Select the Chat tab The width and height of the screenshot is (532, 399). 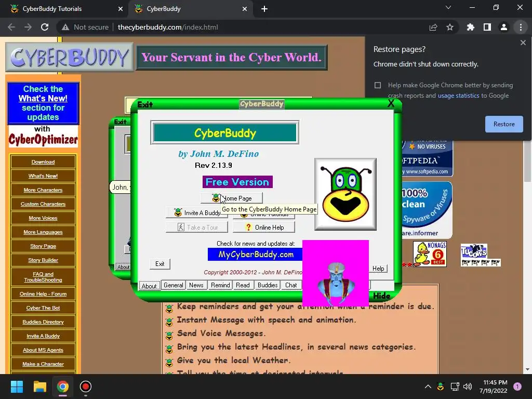coord(291,285)
